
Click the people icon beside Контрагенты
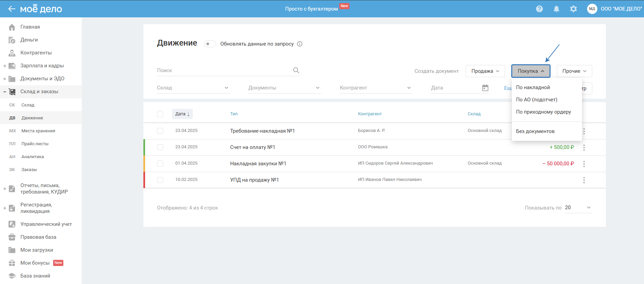tap(12, 53)
